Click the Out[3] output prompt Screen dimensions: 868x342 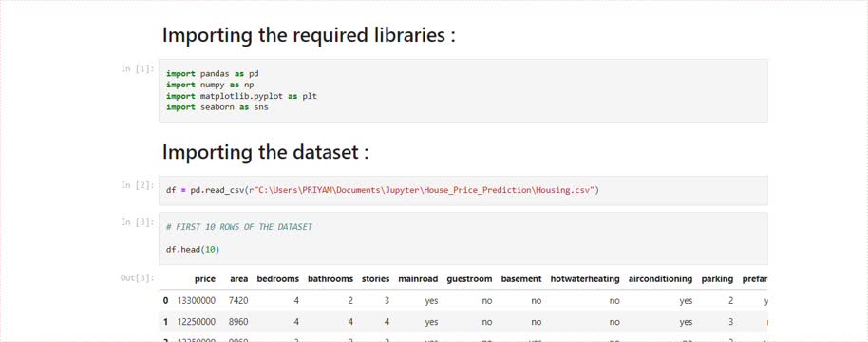pos(137,277)
